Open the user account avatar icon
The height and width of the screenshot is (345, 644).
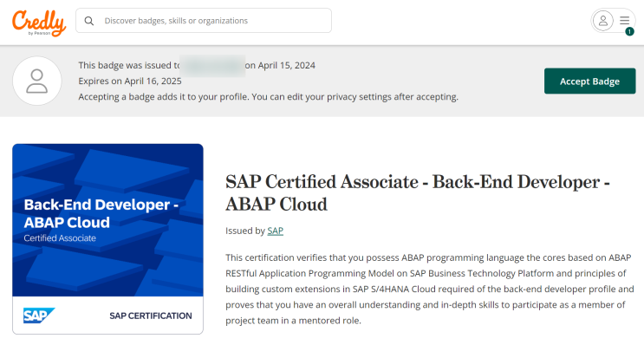(603, 21)
